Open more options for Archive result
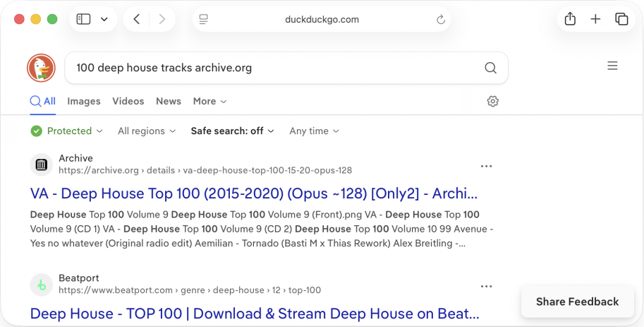 click(486, 166)
